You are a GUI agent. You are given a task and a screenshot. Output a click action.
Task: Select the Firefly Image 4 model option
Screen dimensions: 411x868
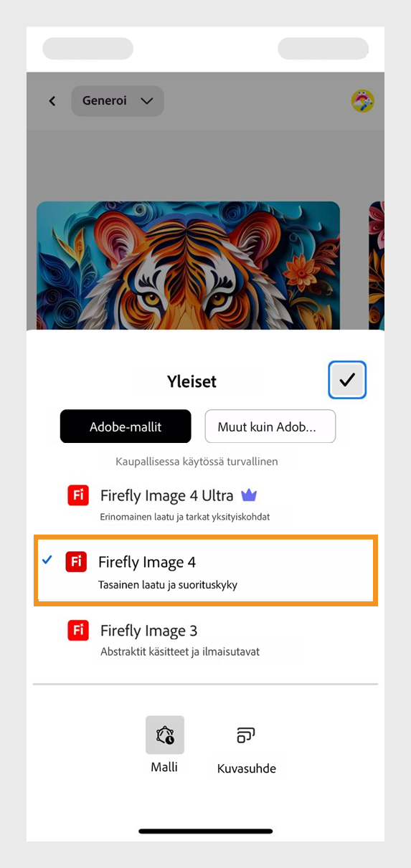tap(206, 571)
